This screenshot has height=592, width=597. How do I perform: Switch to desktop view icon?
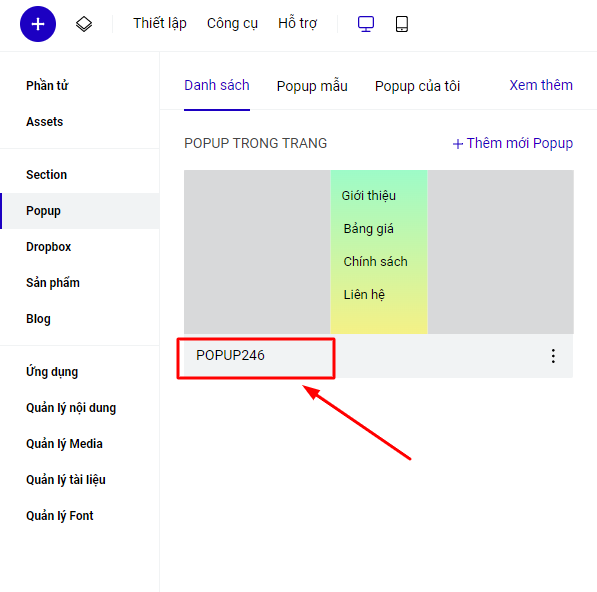[366, 24]
